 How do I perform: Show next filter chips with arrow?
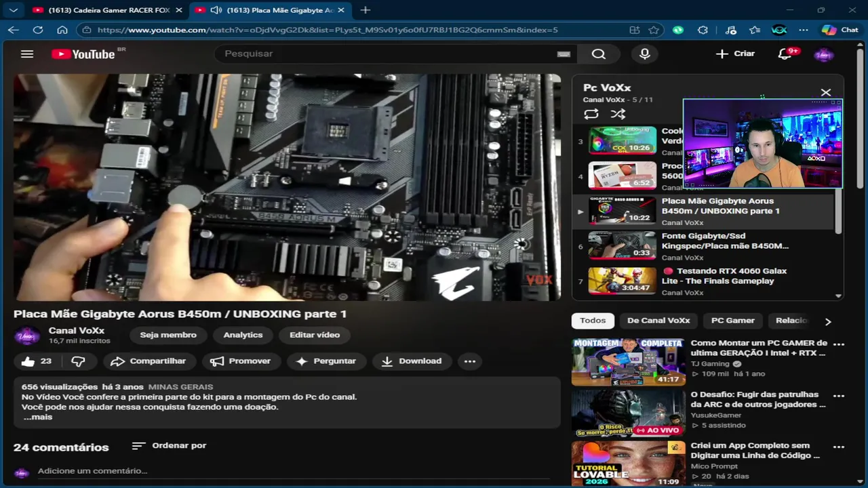coord(827,321)
